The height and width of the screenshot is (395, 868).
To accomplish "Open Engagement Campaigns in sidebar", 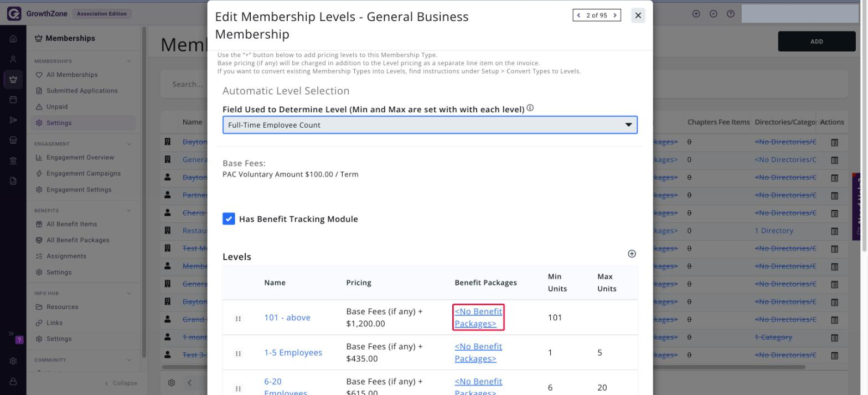I will (84, 174).
